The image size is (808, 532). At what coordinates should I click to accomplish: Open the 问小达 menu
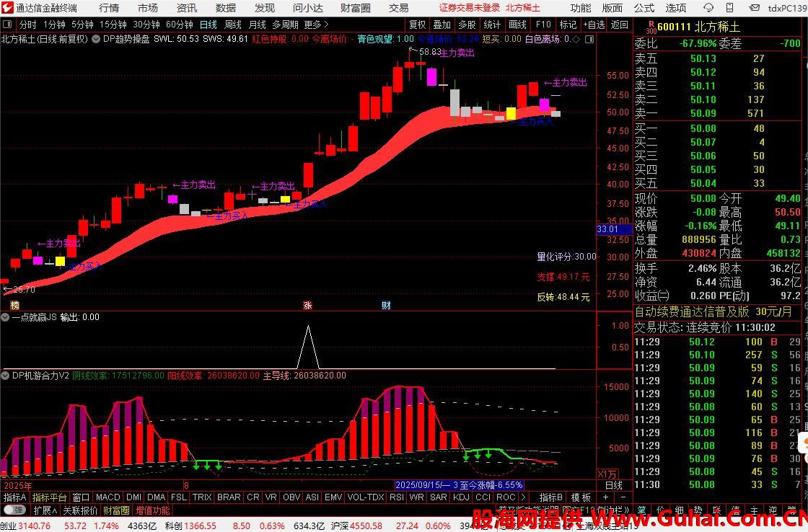click(308, 8)
